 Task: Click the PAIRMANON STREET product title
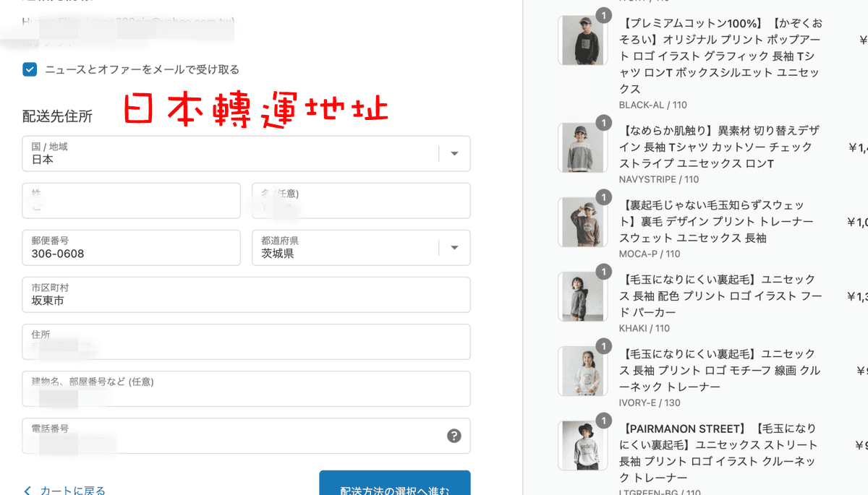click(718, 453)
